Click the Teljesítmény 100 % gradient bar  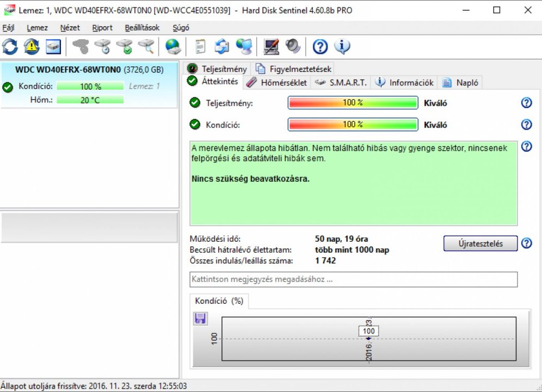[x=353, y=103]
